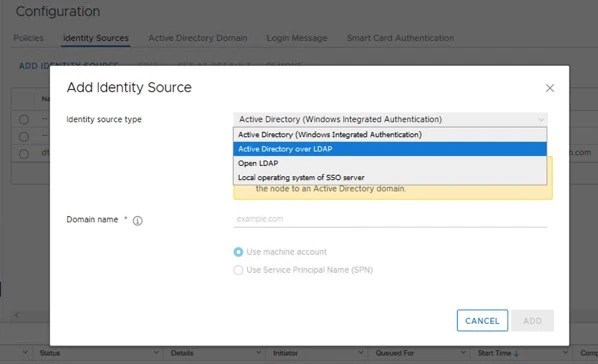
Task: Choose Open LDAP from the list
Action: click(390, 163)
